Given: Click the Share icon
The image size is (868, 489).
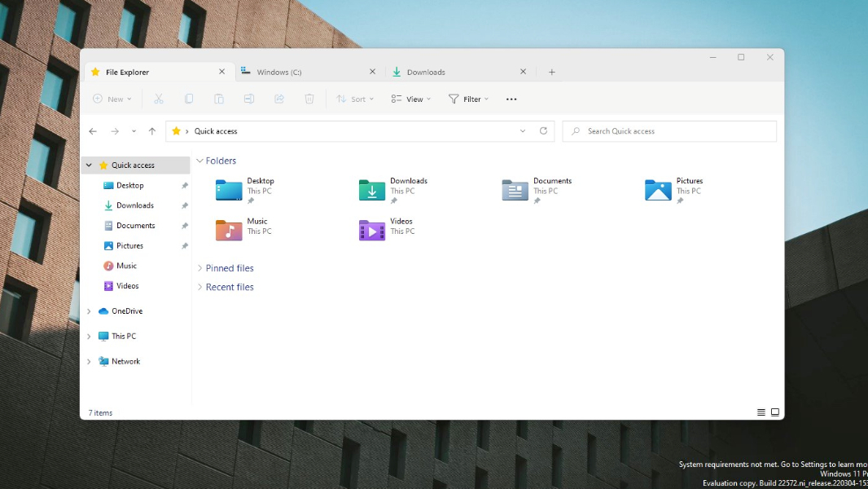Looking at the screenshot, I should pos(278,99).
